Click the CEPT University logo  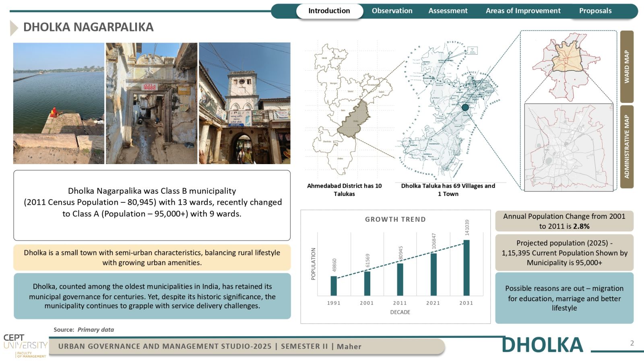coord(25,346)
